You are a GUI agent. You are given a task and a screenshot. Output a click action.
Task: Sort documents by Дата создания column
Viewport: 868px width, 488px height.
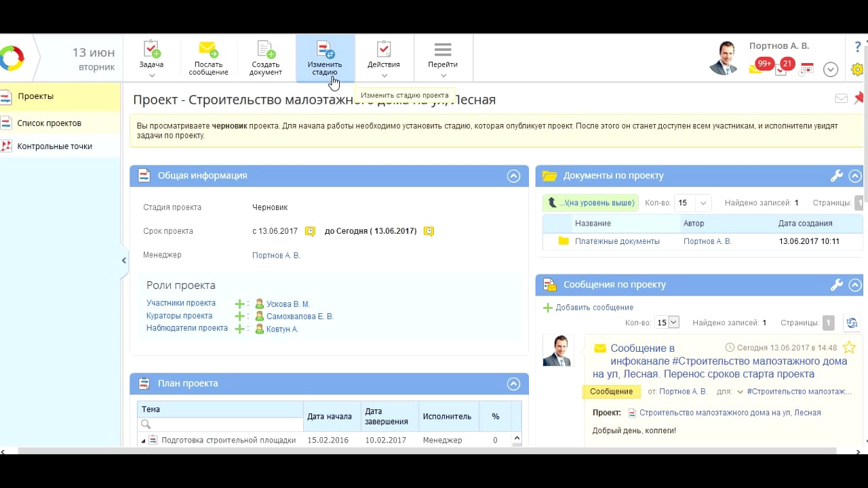pyautogui.click(x=805, y=224)
